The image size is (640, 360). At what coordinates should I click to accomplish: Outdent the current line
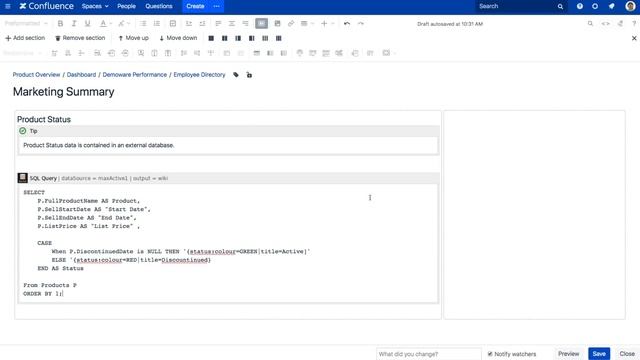point(189,24)
